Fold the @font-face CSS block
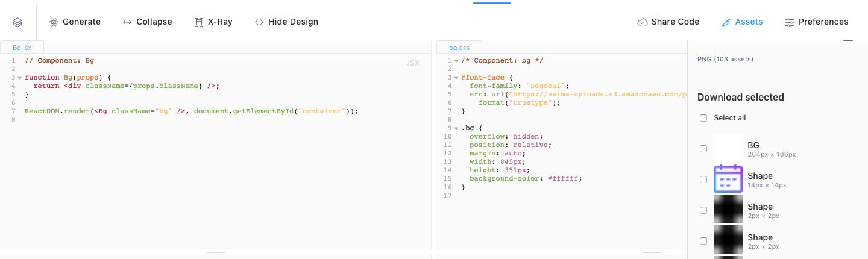Viewport: 868px width, 259px height. pyautogui.click(x=458, y=78)
